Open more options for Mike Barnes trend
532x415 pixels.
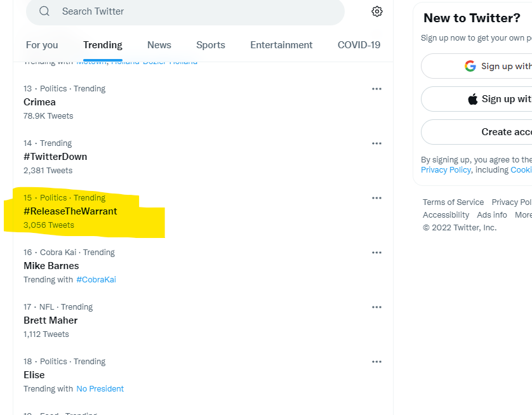tap(376, 253)
